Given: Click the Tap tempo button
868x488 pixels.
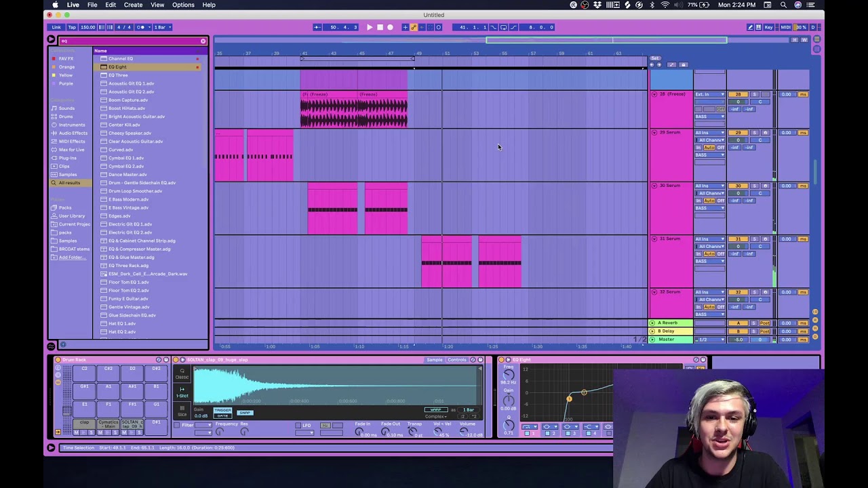Looking at the screenshot, I should [72, 27].
